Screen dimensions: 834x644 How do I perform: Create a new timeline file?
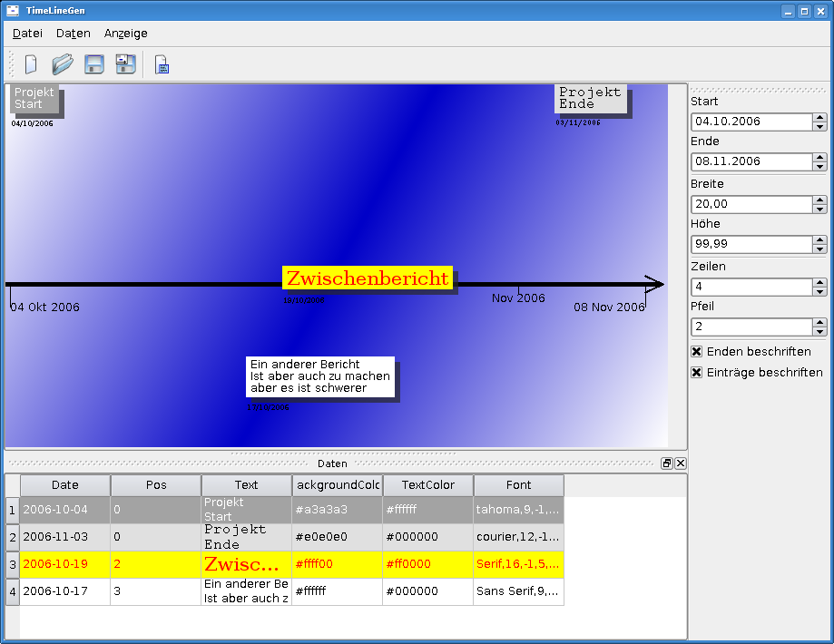pyautogui.click(x=31, y=64)
